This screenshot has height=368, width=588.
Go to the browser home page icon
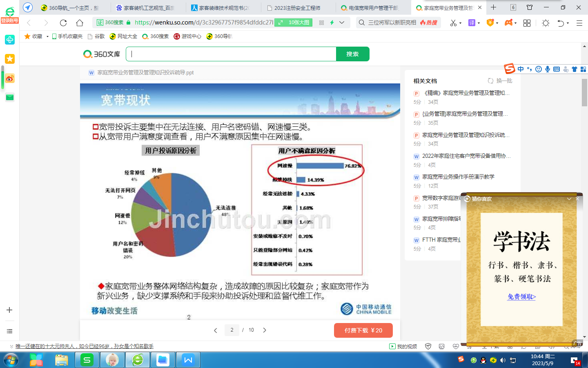80,23
